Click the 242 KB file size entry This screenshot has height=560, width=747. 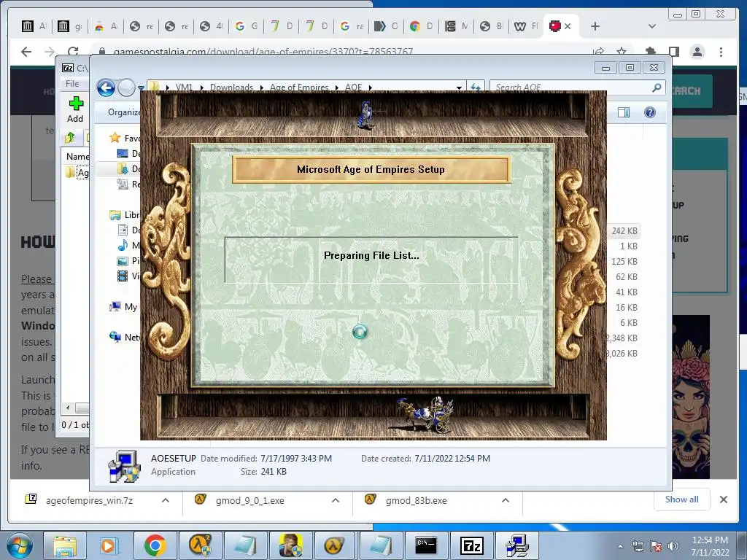pos(624,231)
